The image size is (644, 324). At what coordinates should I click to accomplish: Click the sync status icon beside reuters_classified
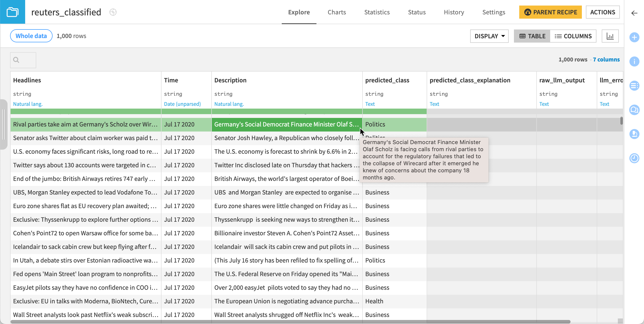point(113,12)
